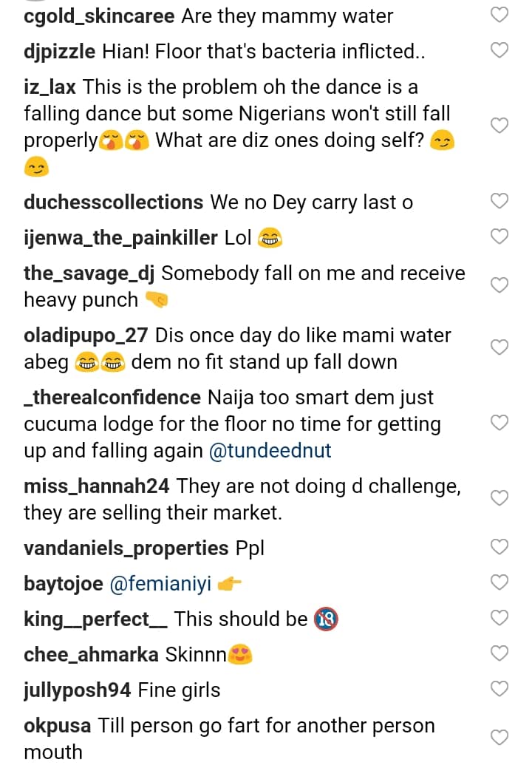
Task: Open the @femianiyi mentioned profile
Action: [160, 585]
